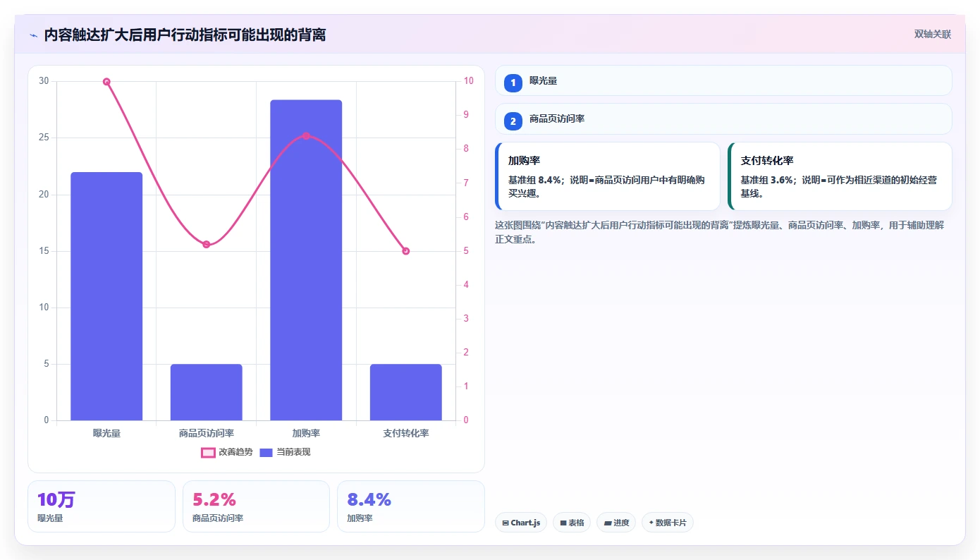The image size is (980, 560).
Task: Click the trend line point above 商品页访问率
Action: coord(207,245)
